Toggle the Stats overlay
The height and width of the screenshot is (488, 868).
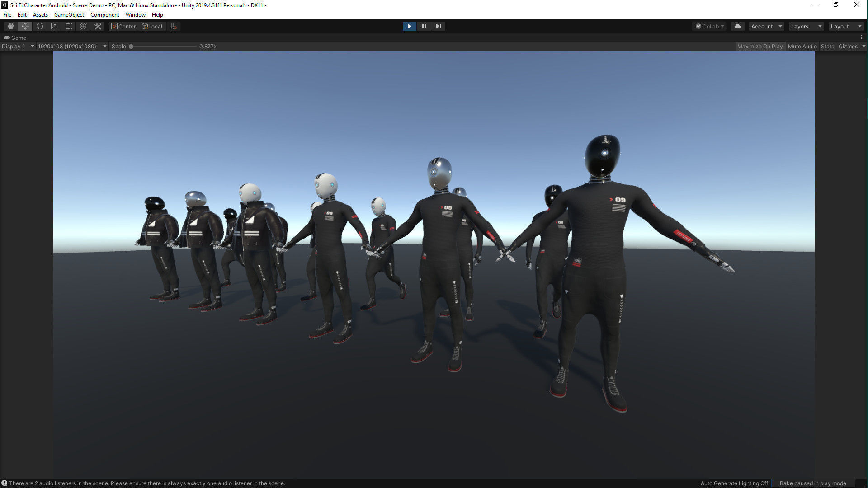[827, 46]
